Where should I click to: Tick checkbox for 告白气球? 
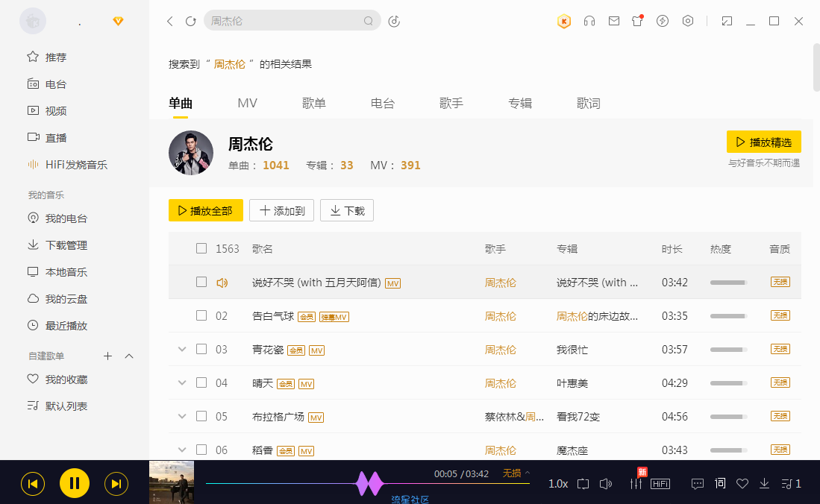coord(201,315)
